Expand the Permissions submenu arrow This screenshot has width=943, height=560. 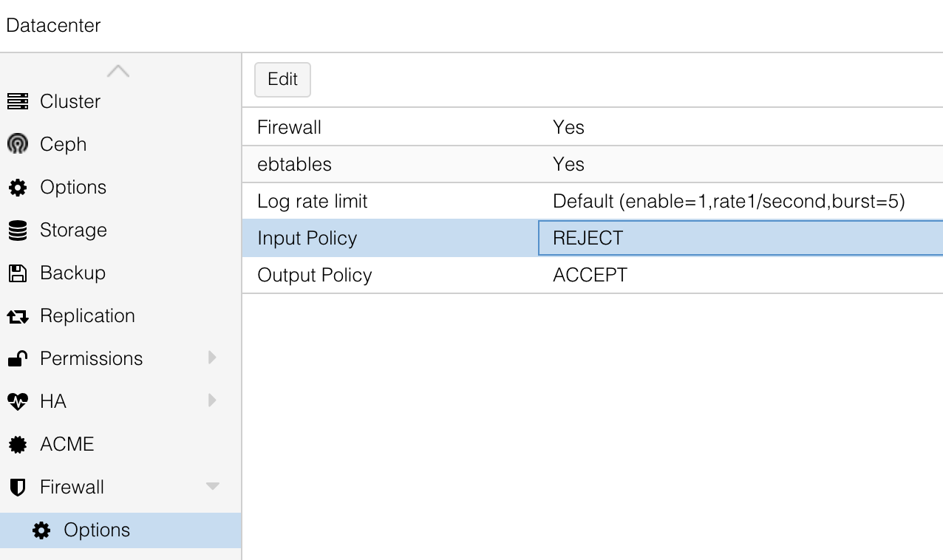[213, 358]
